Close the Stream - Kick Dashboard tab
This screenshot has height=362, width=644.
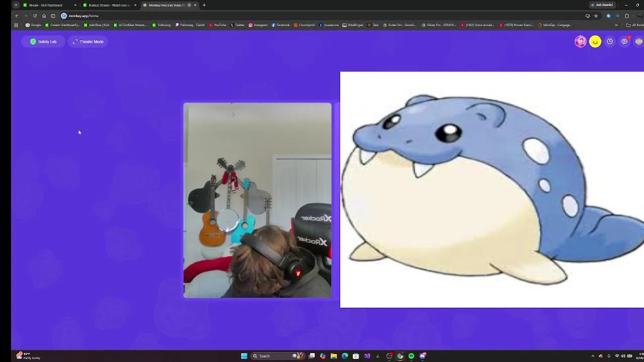tap(75, 5)
